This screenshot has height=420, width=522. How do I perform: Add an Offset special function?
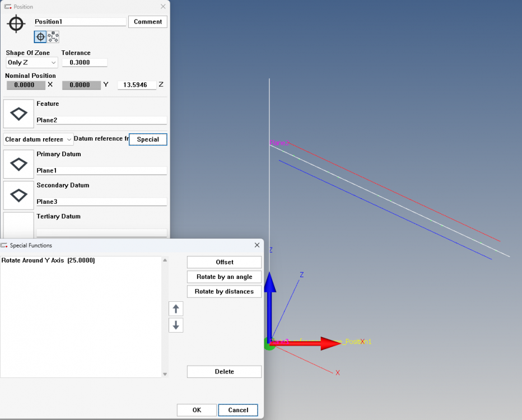click(x=224, y=262)
